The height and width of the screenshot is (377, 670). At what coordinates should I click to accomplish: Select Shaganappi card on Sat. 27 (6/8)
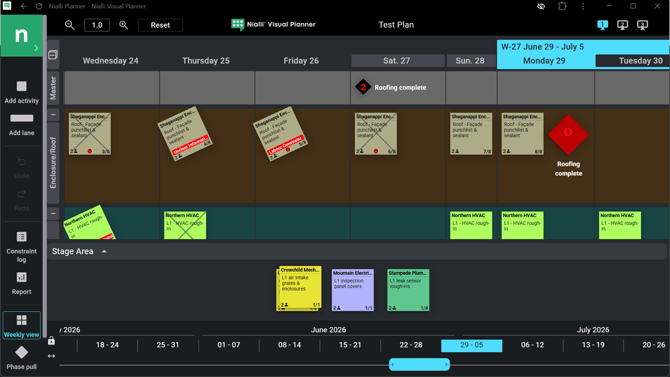(x=376, y=134)
